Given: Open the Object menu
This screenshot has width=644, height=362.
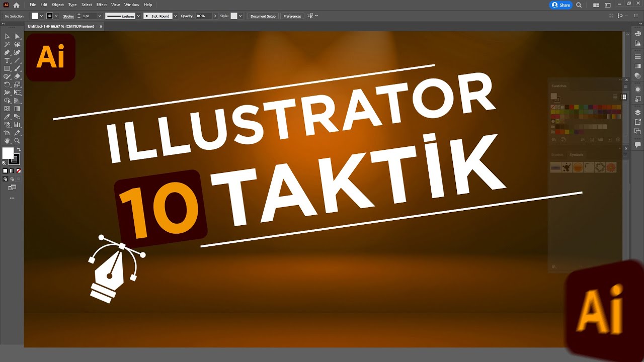Looking at the screenshot, I should tap(58, 5).
